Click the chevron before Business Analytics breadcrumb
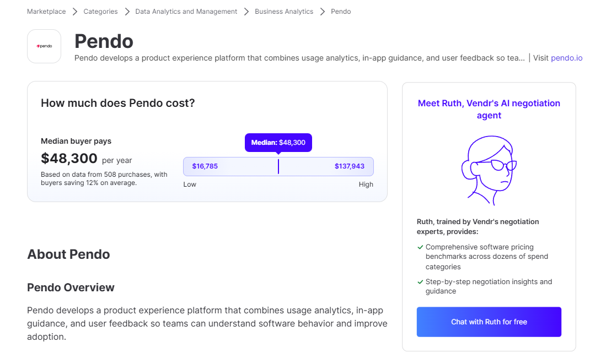 tap(246, 12)
